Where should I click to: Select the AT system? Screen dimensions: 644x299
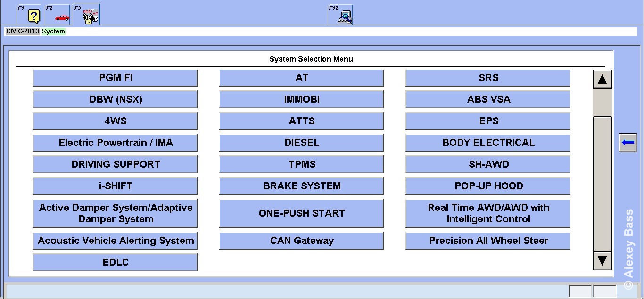pyautogui.click(x=301, y=78)
